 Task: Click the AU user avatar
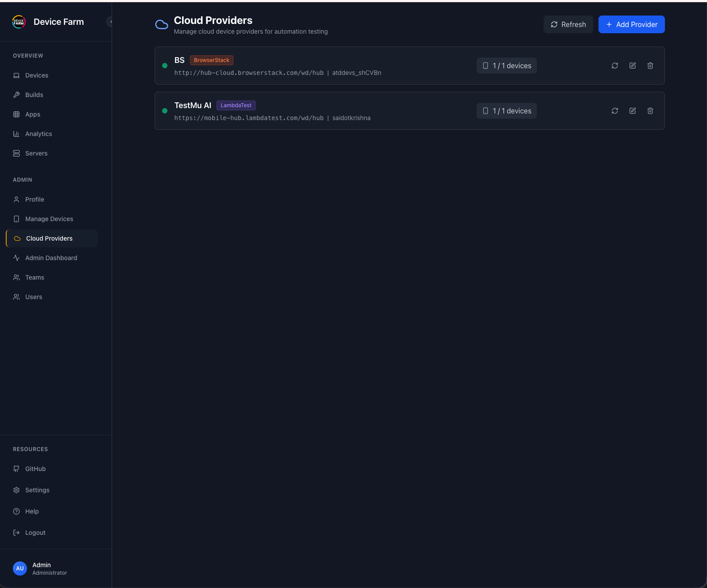tap(20, 569)
